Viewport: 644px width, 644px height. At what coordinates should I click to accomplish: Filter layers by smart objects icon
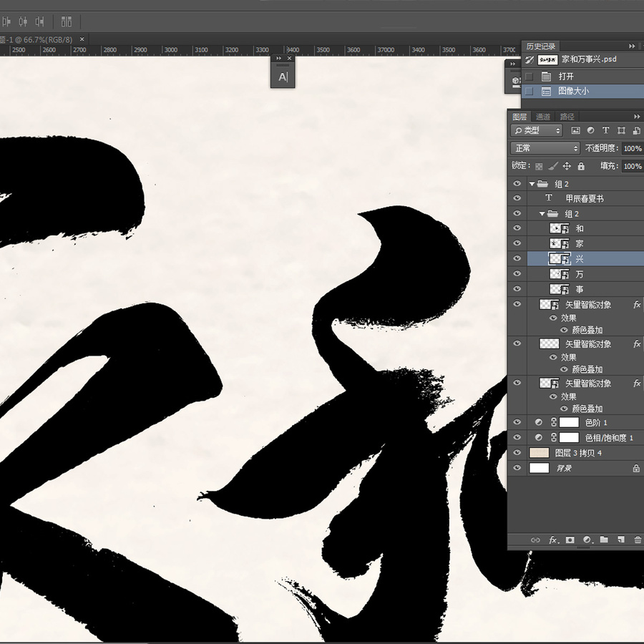coord(636,131)
